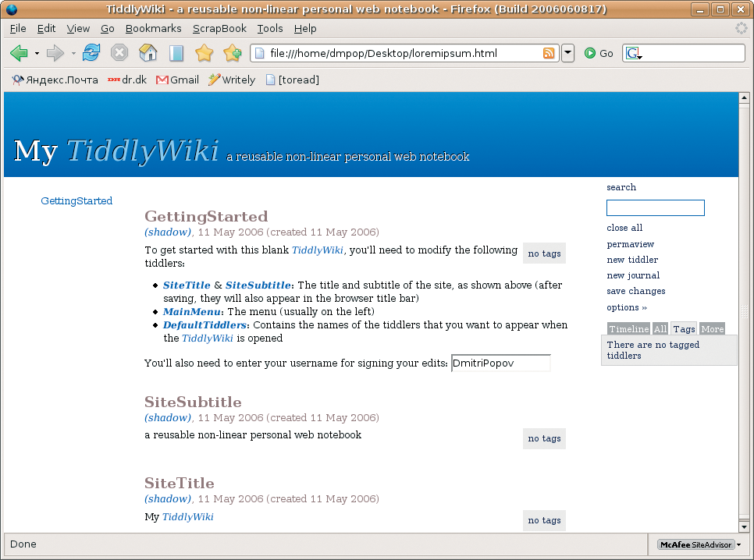Click the Back navigation arrow
Image resolution: width=754 pixels, height=560 pixels.
pos(20,53)
